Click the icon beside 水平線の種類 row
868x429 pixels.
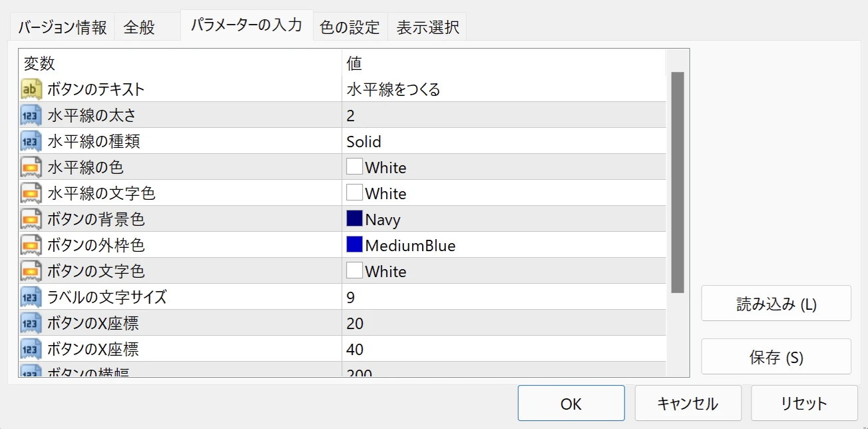tap(31, 141)
